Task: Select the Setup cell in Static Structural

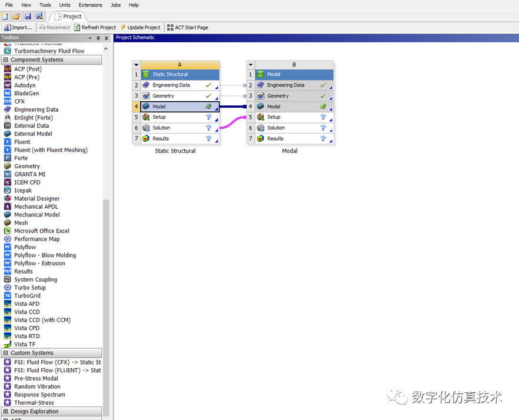Action: coord(180,117)
